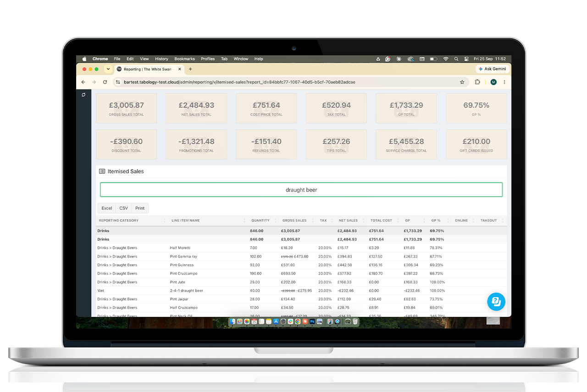The height and width of the screenshot is (392, 587).
Task: Click the Pint Cruzcampo line item
Action: click(x=183, y=274)
